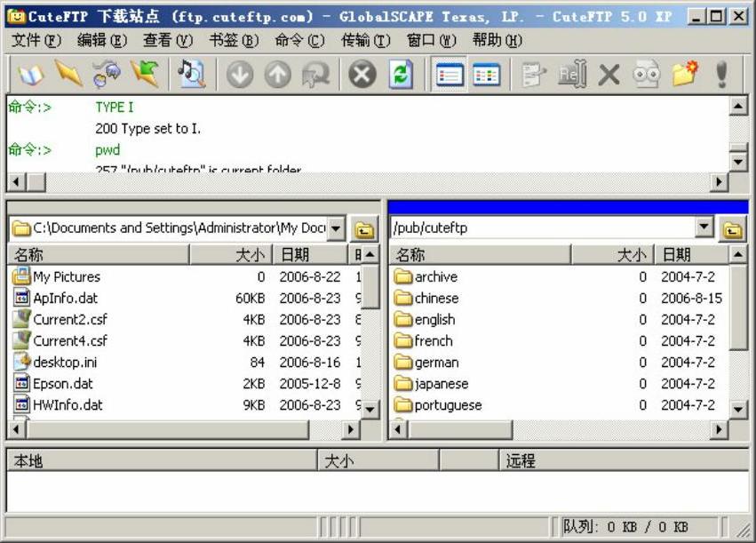Open the 编辑(E) menu
The image size is (756, 543).
(102, 41)
